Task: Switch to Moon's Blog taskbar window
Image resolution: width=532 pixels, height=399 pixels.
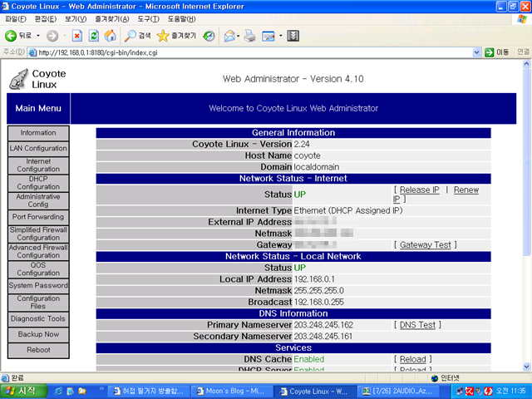Action: (x=231, y=392)
